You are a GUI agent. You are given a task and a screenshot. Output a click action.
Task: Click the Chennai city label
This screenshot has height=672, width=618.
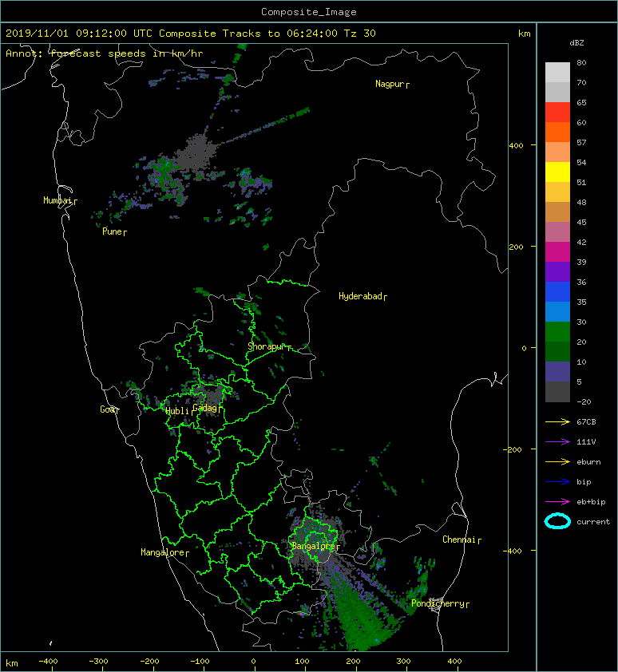point(462,540)
